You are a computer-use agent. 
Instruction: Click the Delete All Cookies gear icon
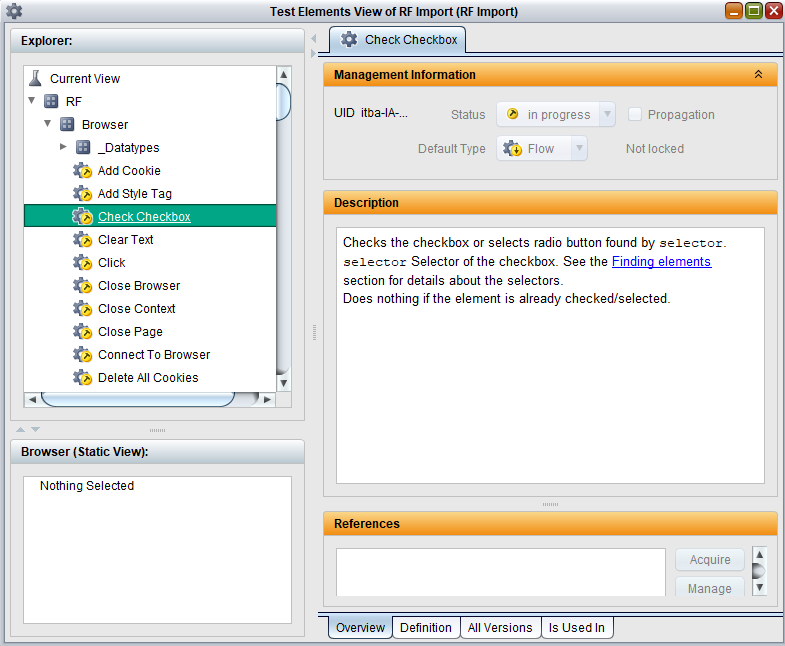(x=83, y=378)
